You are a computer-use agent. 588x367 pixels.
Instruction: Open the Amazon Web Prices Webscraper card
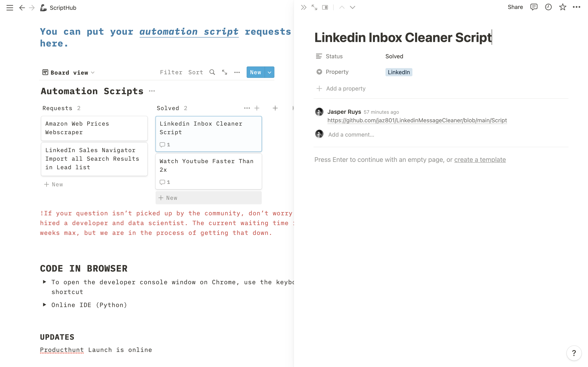[x=94, y=128]
